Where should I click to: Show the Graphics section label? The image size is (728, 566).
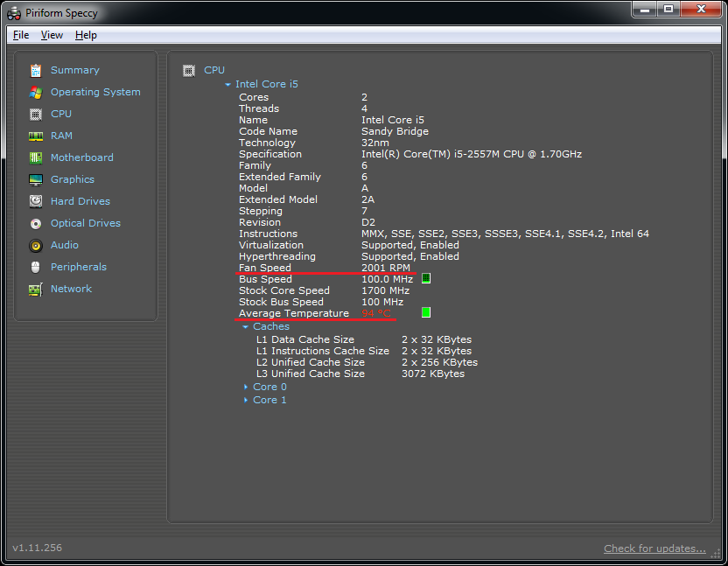[73, 179]
